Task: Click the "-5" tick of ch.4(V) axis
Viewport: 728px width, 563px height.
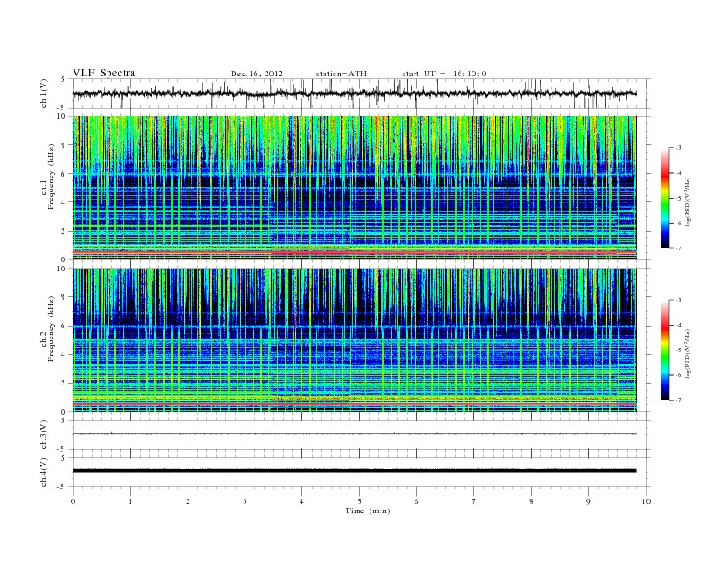Action: click(63, 487)
